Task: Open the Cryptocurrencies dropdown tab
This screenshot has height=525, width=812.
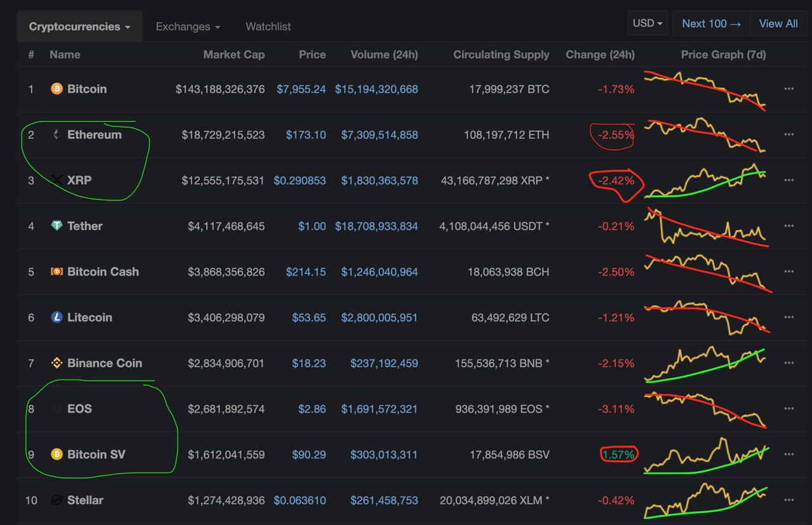Action: tap(80, 27)
